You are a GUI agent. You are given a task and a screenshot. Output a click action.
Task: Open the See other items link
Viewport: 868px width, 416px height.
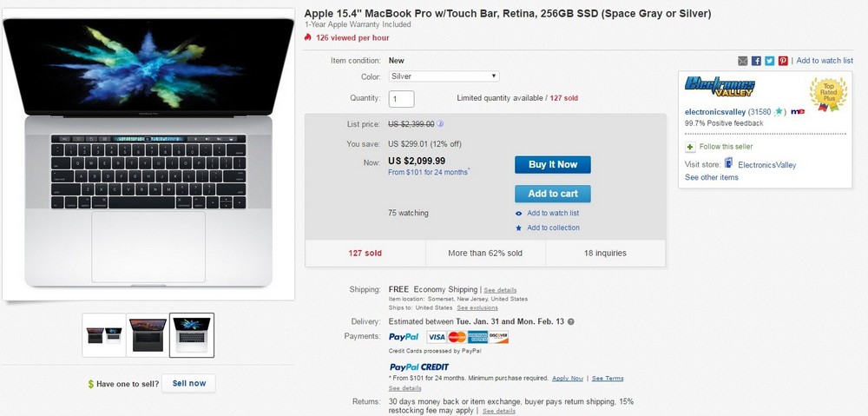pyautogui.click(x=712, y=177)
